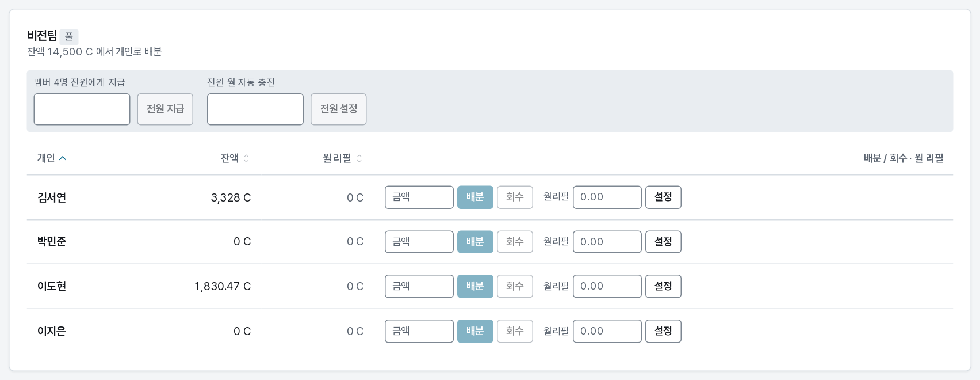Click the 전원 지급 button
Viewport: 980px width, 380px height.
pyautogui.click(x=165, y=109)
